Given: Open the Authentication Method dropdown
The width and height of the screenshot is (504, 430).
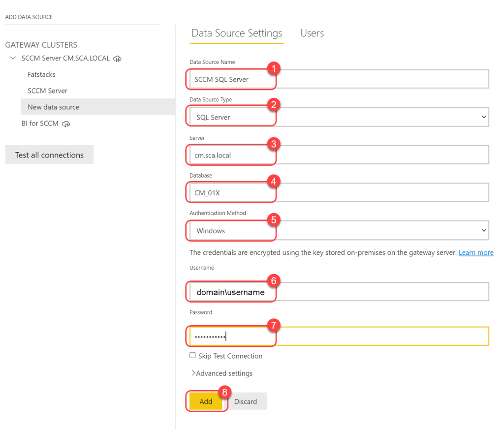Looking at the screenshot, I should (x=339, y=230).
